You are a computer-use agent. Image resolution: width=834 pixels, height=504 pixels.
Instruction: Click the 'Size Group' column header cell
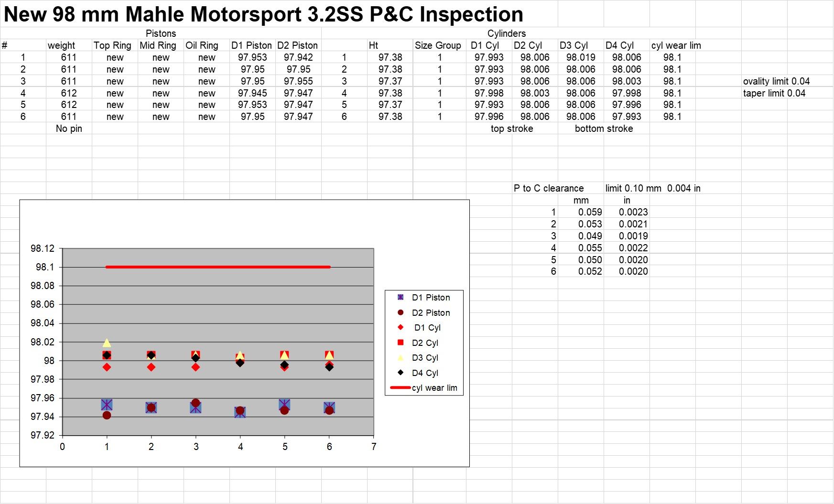coord(438,45)
